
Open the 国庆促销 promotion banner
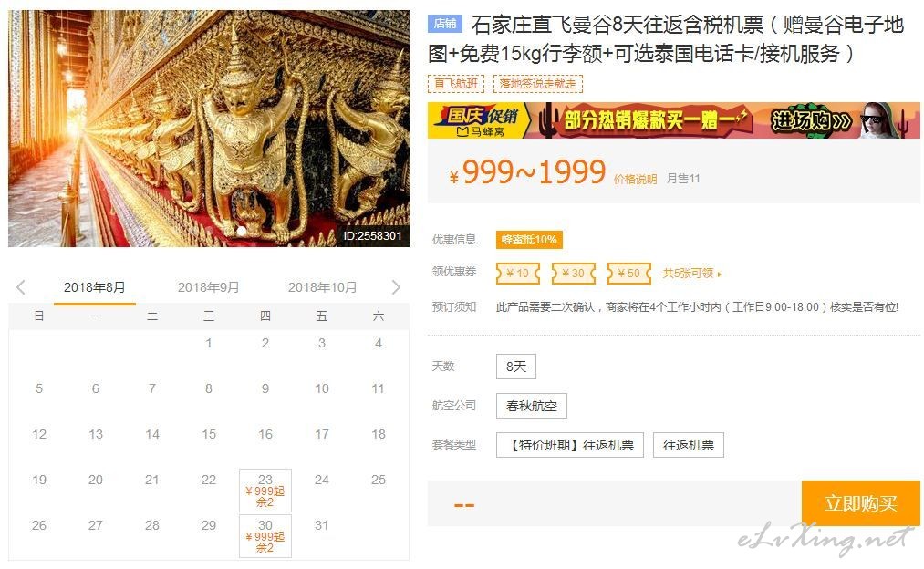click(673, 120)
